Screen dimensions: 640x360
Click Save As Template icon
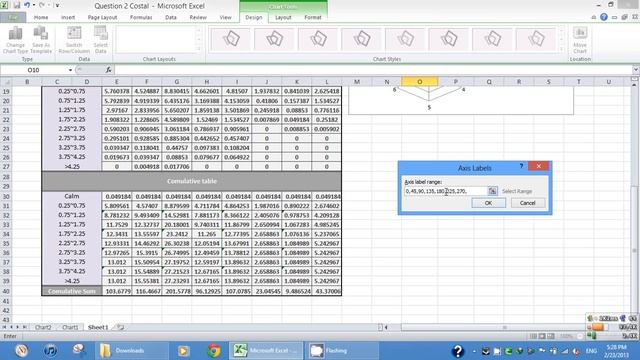click(x=41, y=40)
